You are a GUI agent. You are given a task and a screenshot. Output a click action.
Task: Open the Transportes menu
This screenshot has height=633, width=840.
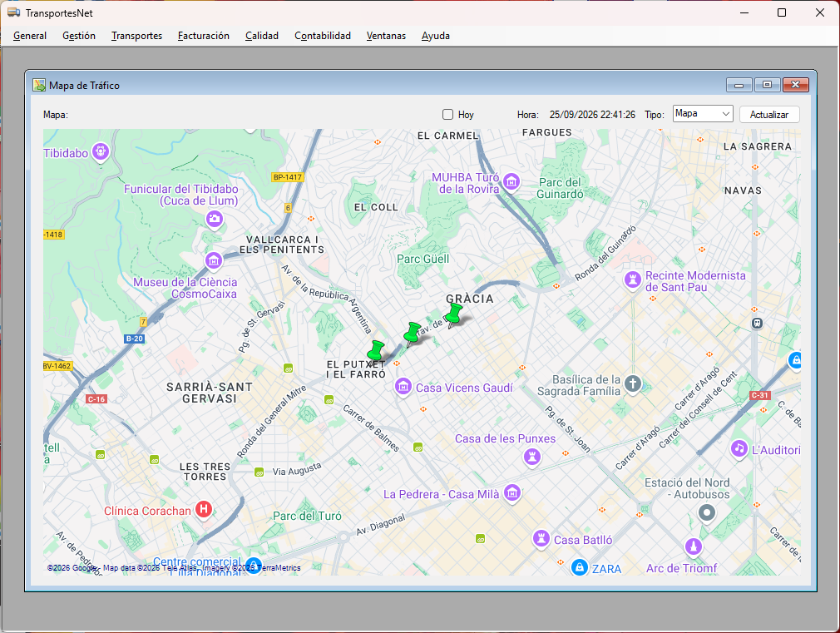(136, 36)
